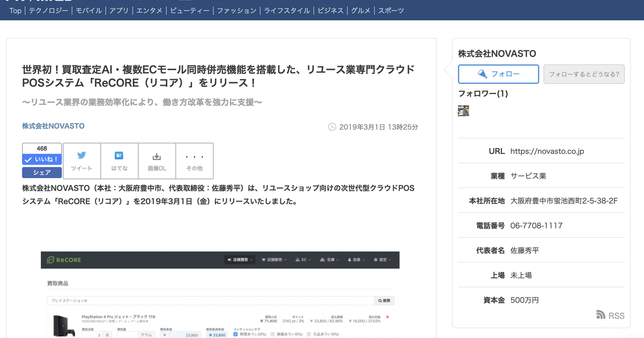
Task: Open the テクノロジー category
Action: point(49,10)
